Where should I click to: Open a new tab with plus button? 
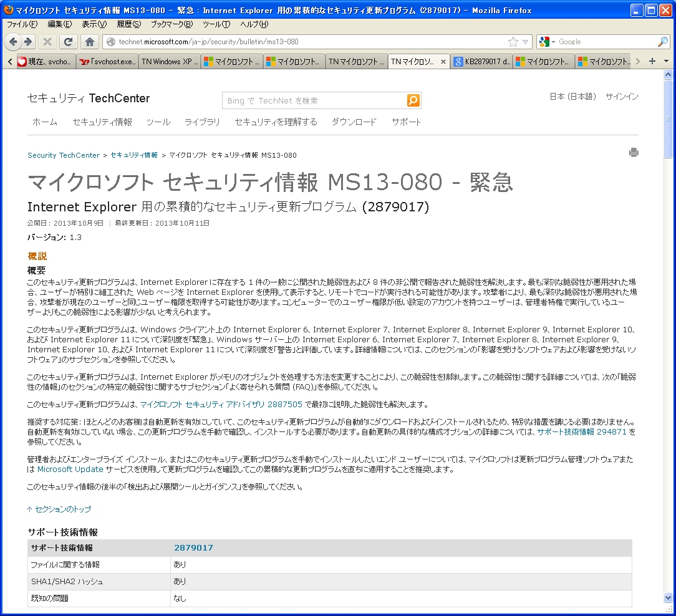click(x=652, y=61)
